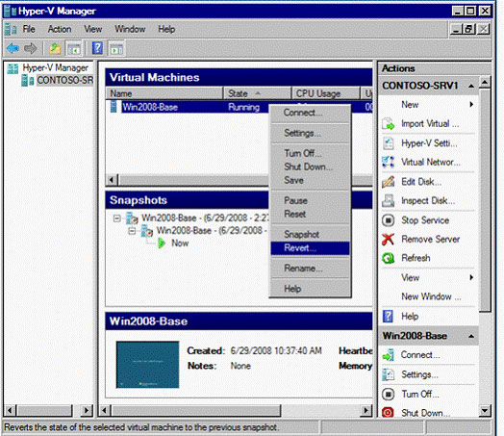Click the Back arrow toolbar icon
Viewport: 504px width, 436px height.
13,48
